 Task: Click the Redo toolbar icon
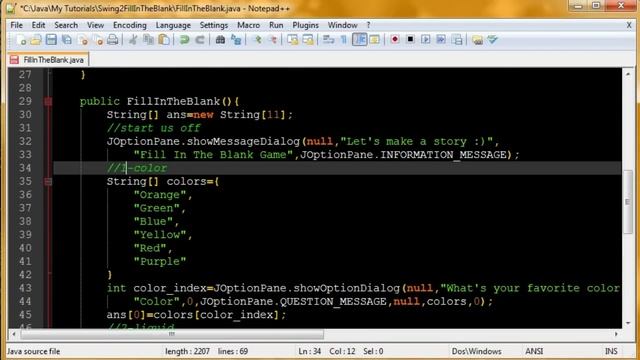(200, 40)
